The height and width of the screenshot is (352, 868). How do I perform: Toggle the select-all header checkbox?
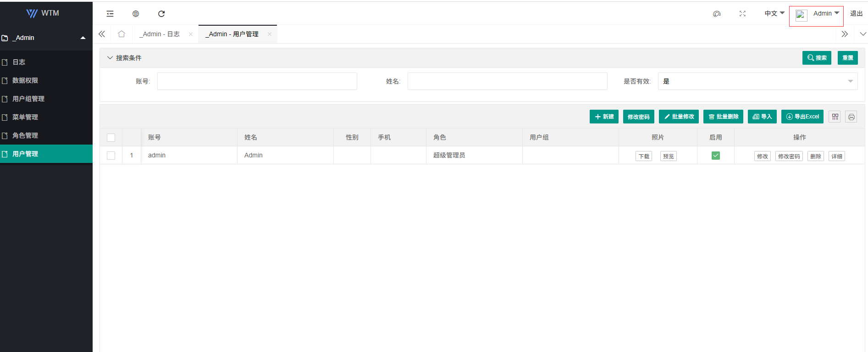click(111, 138)
